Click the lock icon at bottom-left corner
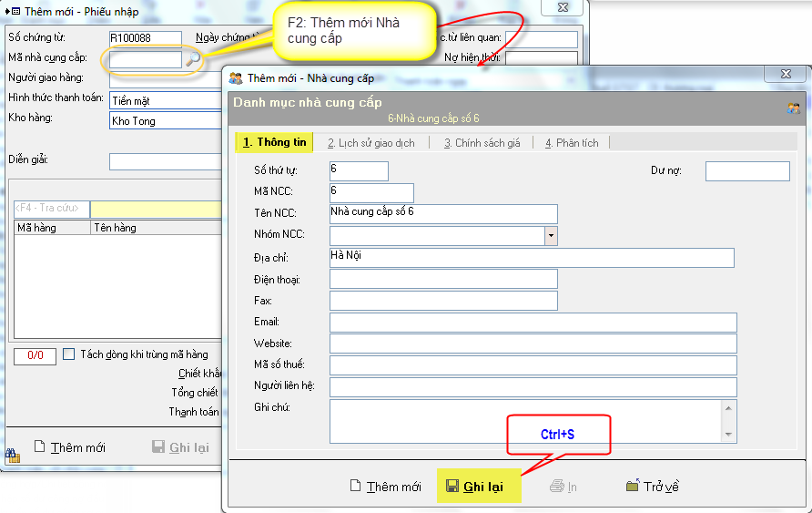This screenshot has height=513, width=812. (x=12, y=454)
